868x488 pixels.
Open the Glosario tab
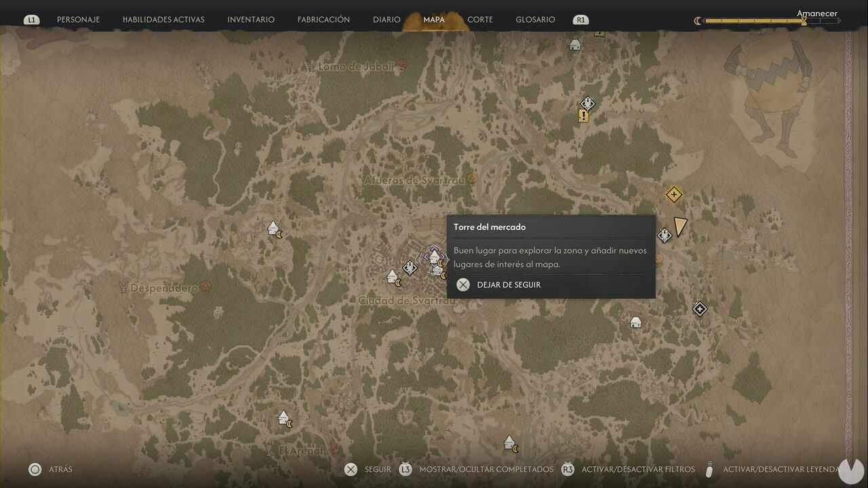pos(535,20)
